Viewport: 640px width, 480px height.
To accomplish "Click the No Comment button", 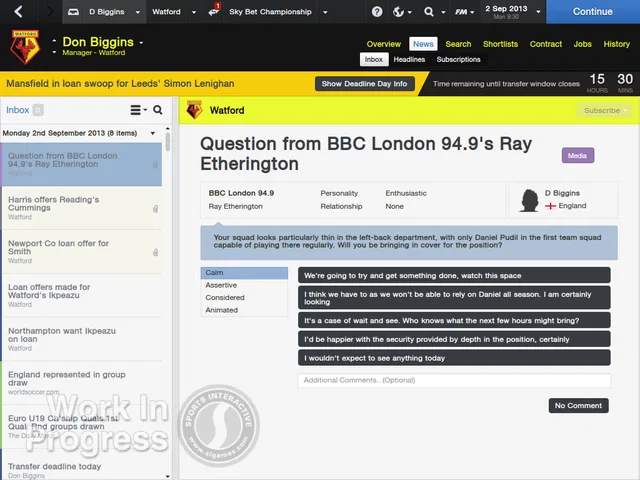I will click(578, 406).
